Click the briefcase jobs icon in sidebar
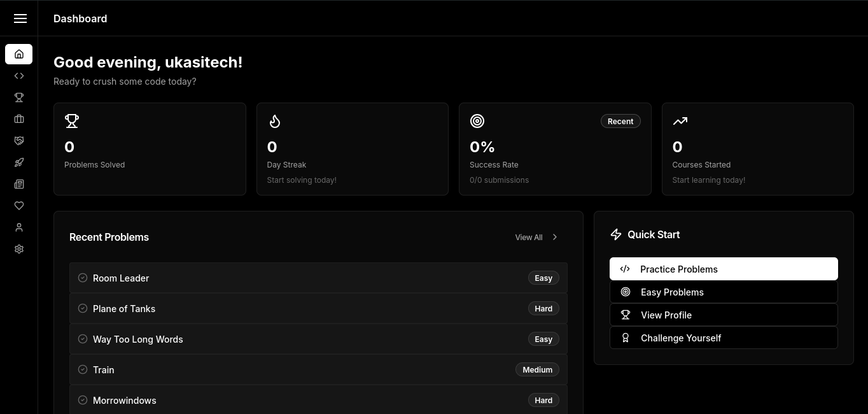The image size is (868, 414). (x=19, y=119)
